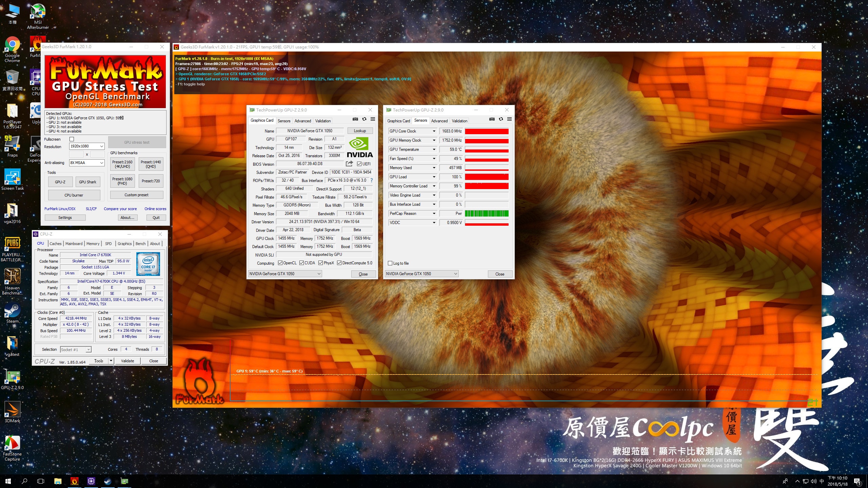The width and height of the screenshot is (868, 488).
Task: Toggle the CUDA checkbox in GPU-Z
Action: click(x=301, y=263)
